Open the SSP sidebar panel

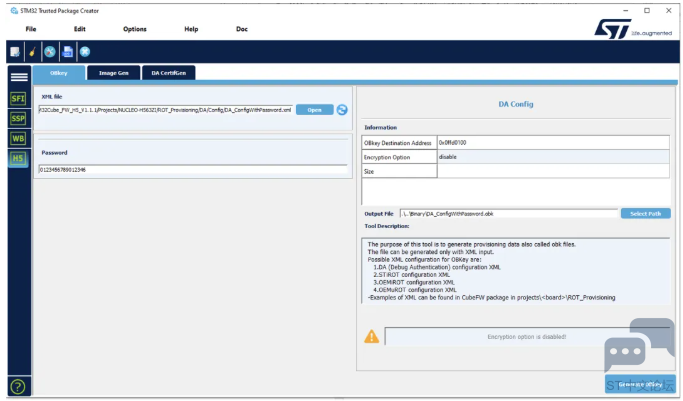(x=18, y=118)
